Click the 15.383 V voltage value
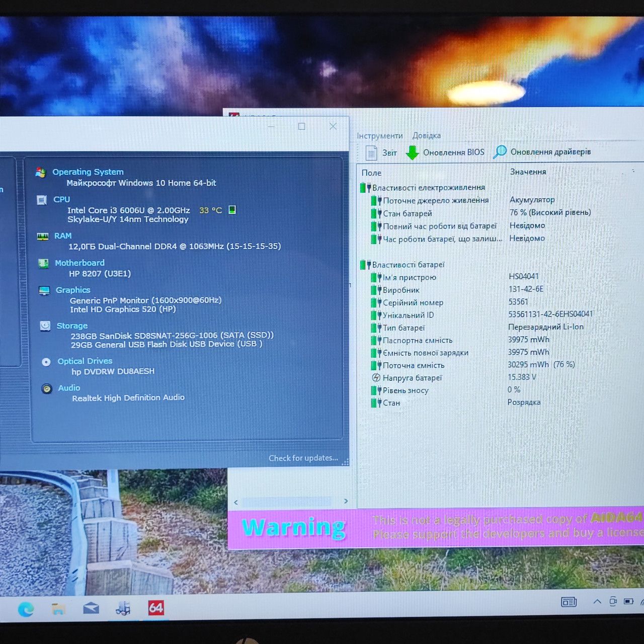Image resolution: width=644 pixels, height=644 pixels. tap(522, 377)
